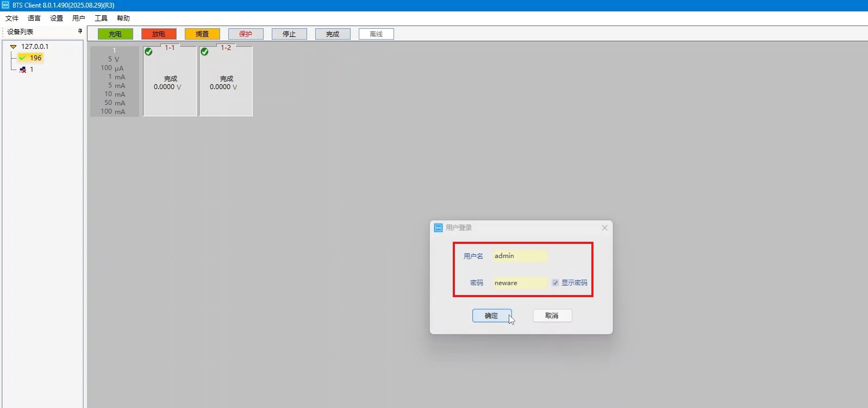The height and width of the screenshot is (408, 868).
Task: Click green check icon on channel 1-2
Action: click(204, 52)
